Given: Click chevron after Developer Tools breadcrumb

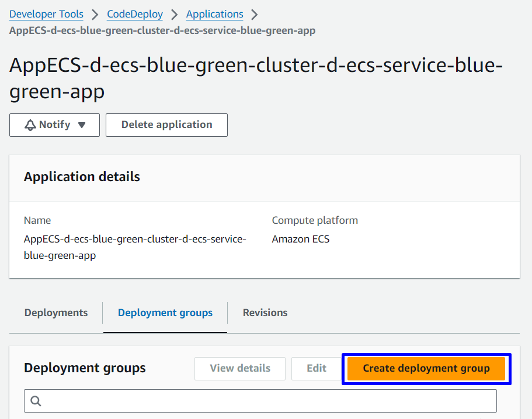Looking at the screenshot, I should coord(95,15).
